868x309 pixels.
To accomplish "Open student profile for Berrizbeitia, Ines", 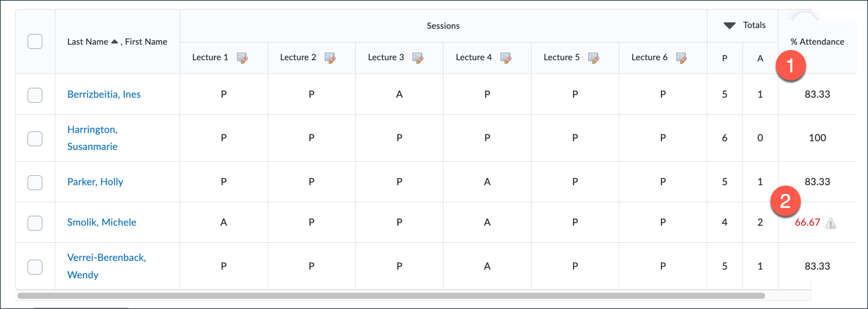I will 104,94.
